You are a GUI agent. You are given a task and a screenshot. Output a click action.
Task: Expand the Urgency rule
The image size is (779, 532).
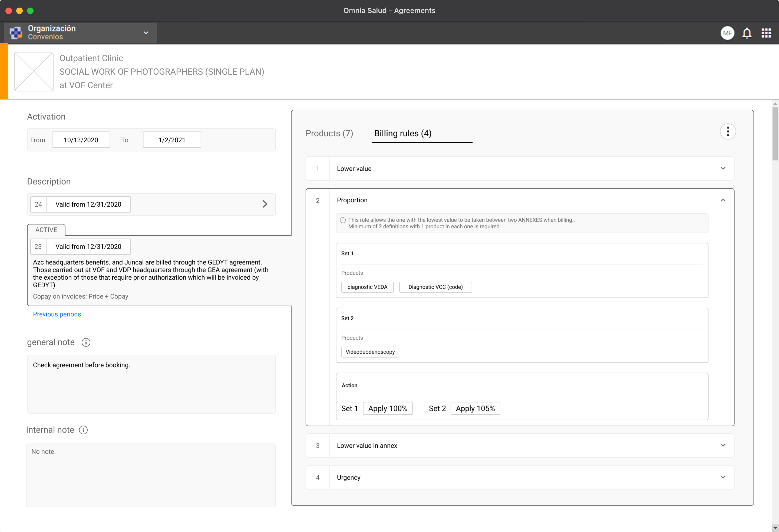(723, 477)
